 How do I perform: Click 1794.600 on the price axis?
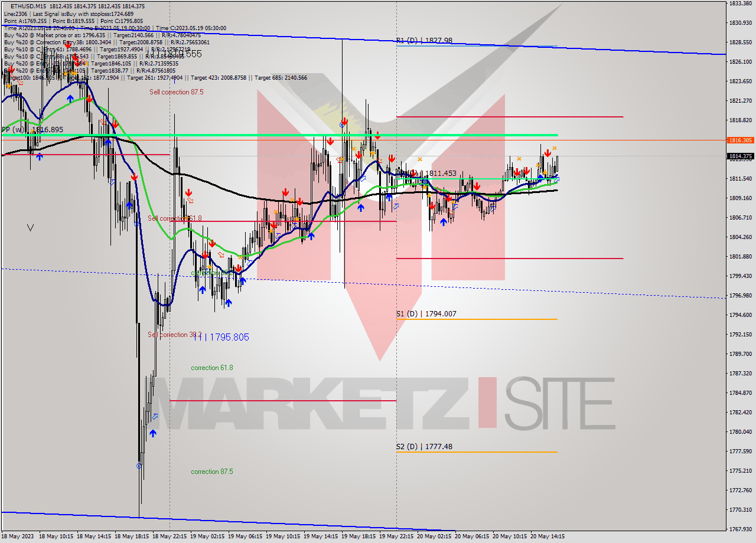(x=740, y=315)
